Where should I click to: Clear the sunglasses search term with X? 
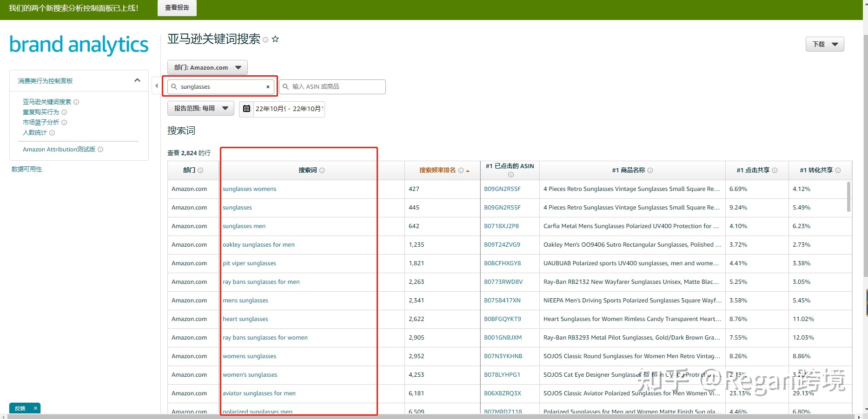[268, 87]
